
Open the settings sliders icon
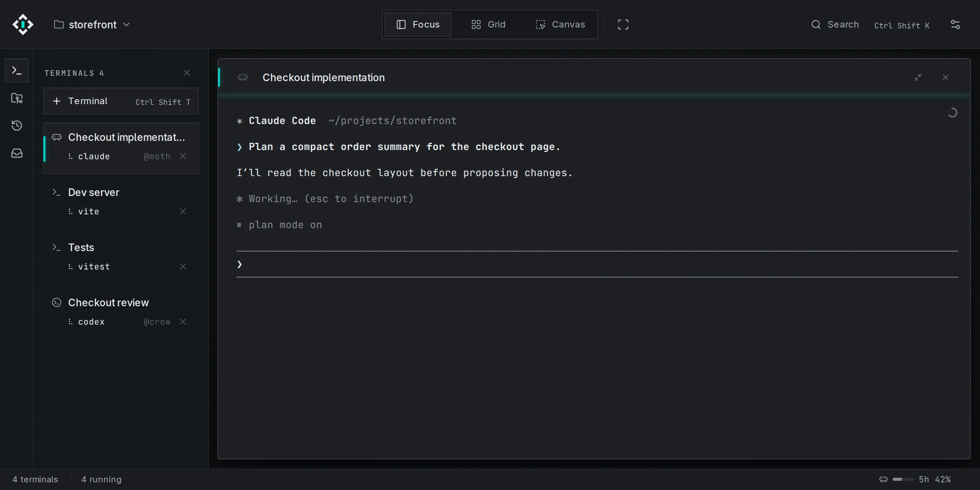pos(955,24)
